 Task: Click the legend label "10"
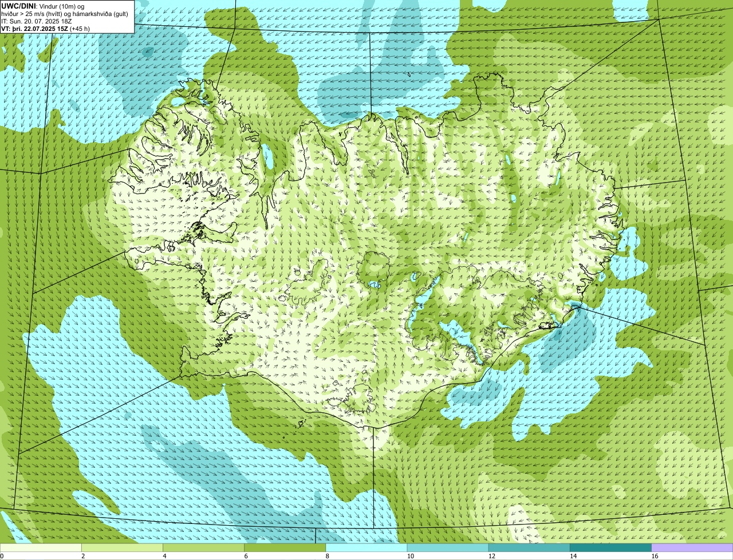point(411,556)
